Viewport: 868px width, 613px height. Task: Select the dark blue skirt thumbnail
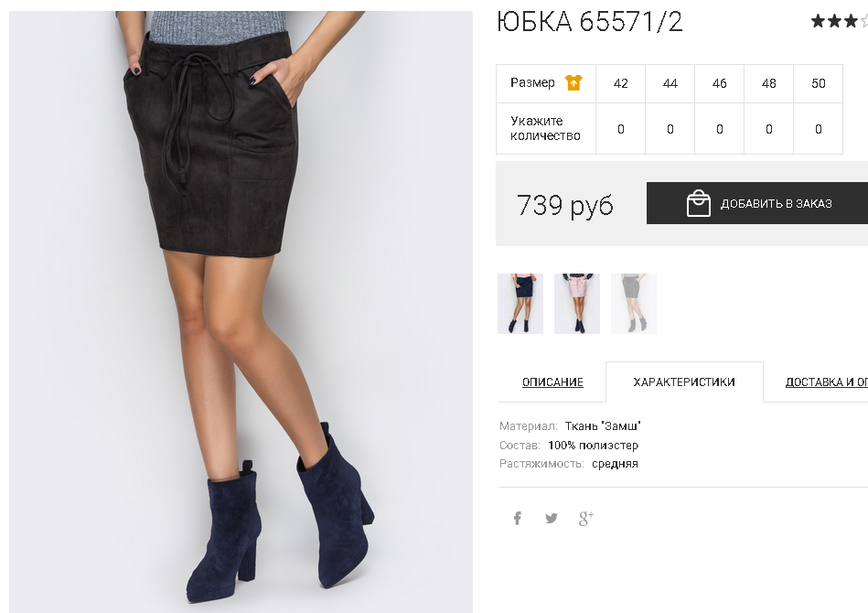[520, 304]
